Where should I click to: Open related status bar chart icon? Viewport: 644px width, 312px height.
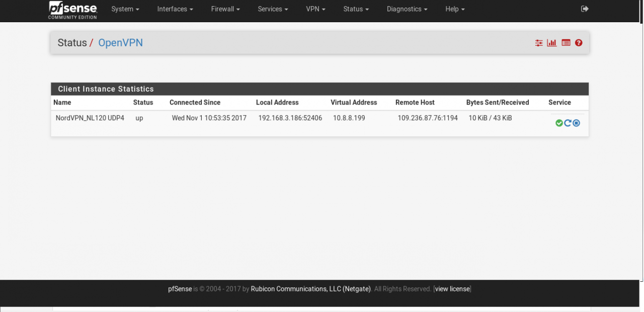[x=552, y=43]
